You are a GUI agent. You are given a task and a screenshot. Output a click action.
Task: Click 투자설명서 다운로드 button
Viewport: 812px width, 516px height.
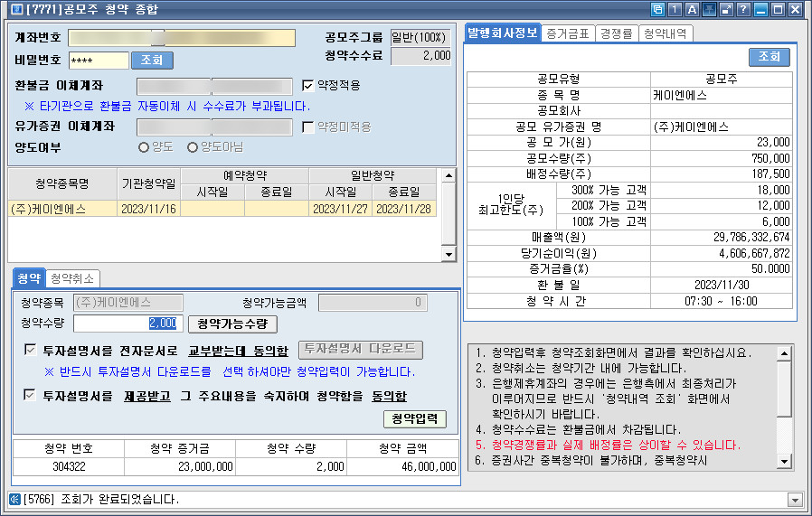(x=361, y=350)
